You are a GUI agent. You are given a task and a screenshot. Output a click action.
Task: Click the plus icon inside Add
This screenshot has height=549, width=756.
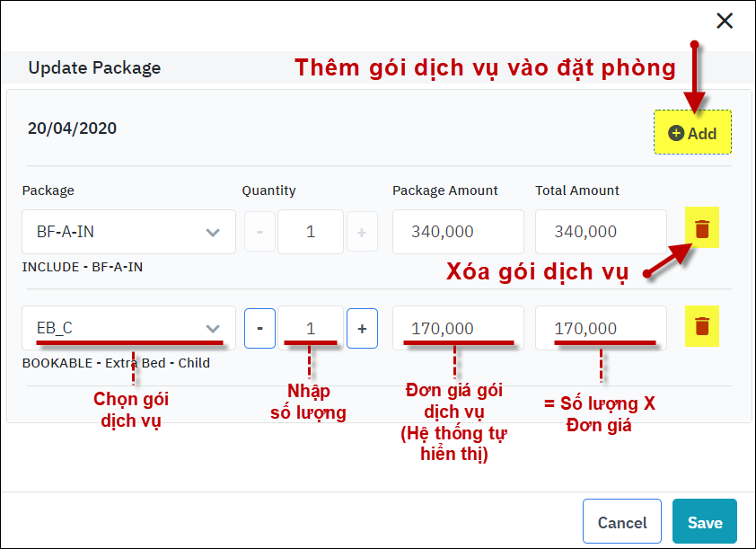point(677,133)
